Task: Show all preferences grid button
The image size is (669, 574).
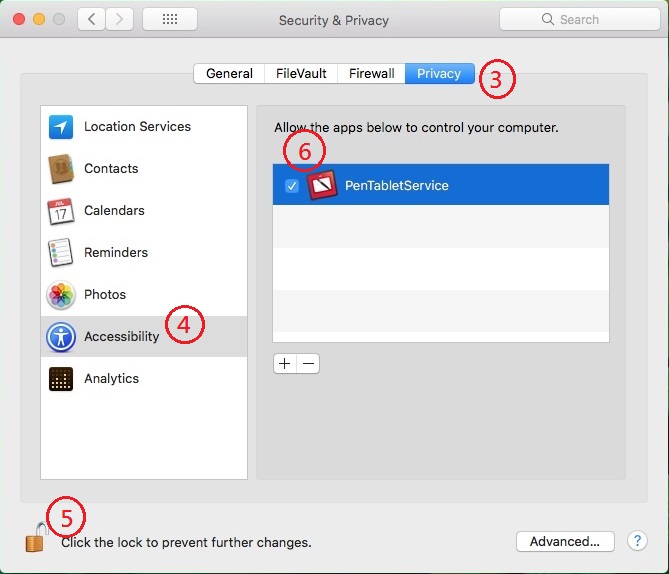Action: (x=170, y=19)
